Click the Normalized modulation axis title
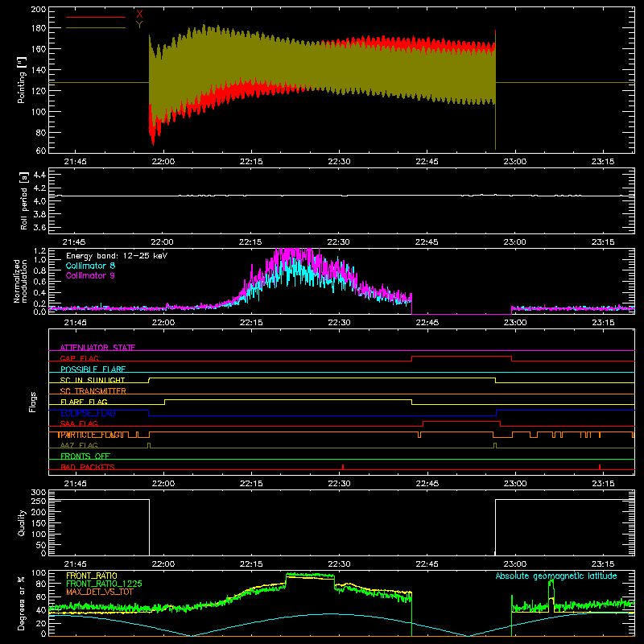Image resolution: width=644 pixels, height=644 pixels. [20, 281]
